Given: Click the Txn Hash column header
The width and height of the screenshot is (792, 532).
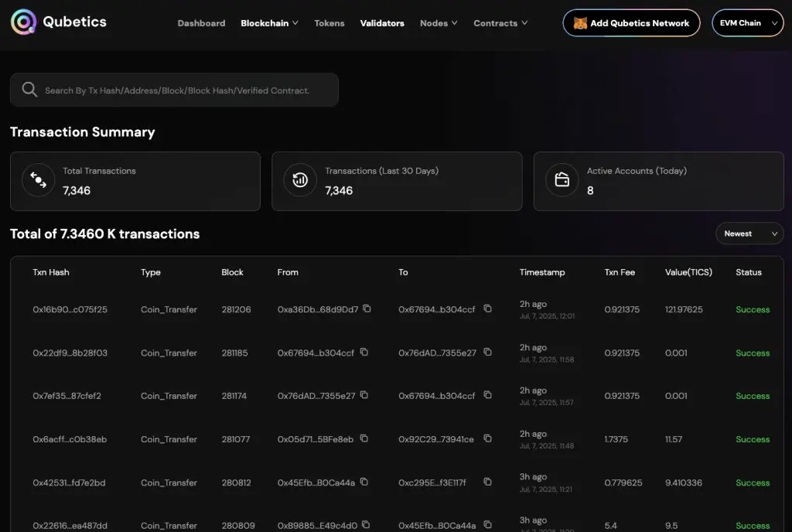Looking at the screenshot, I should tap(51, 272).
